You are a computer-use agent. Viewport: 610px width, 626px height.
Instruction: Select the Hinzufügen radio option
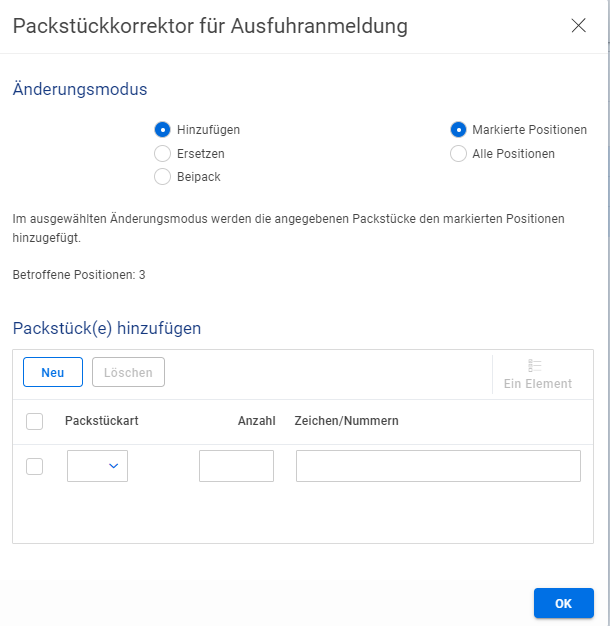162,130
